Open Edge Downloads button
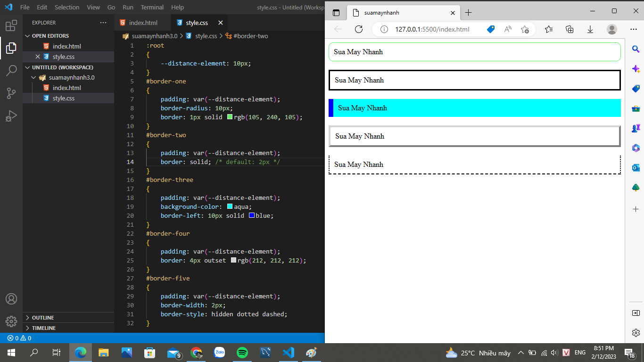Image resolution: width=644 pixels, height=362 pixels. 590,29
